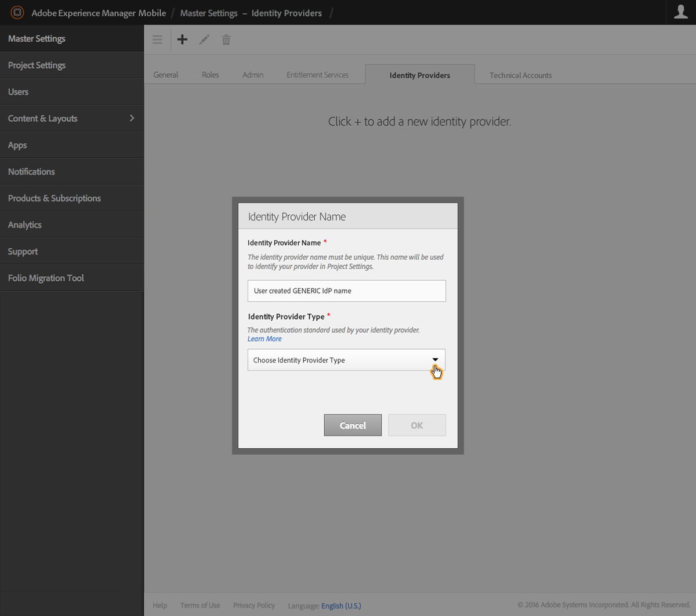This screenshot has height=616, width=696.
Task: Click the Help footer link
Action: [160, 605]
